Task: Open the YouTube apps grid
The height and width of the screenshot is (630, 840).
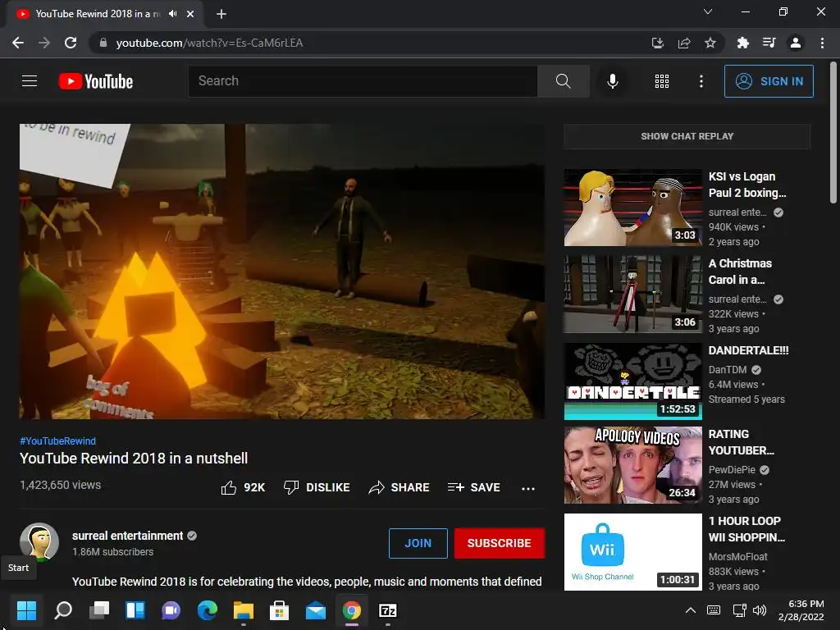Action: click(662, 81)
